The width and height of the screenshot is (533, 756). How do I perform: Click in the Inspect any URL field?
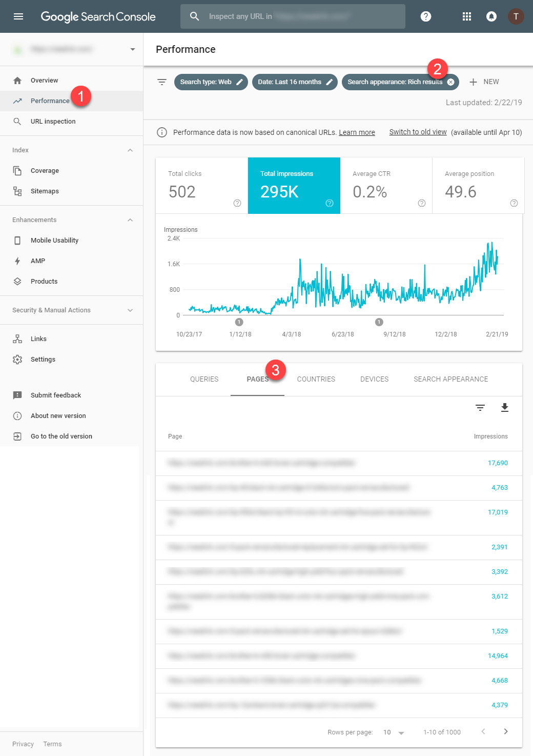point(293,16)
